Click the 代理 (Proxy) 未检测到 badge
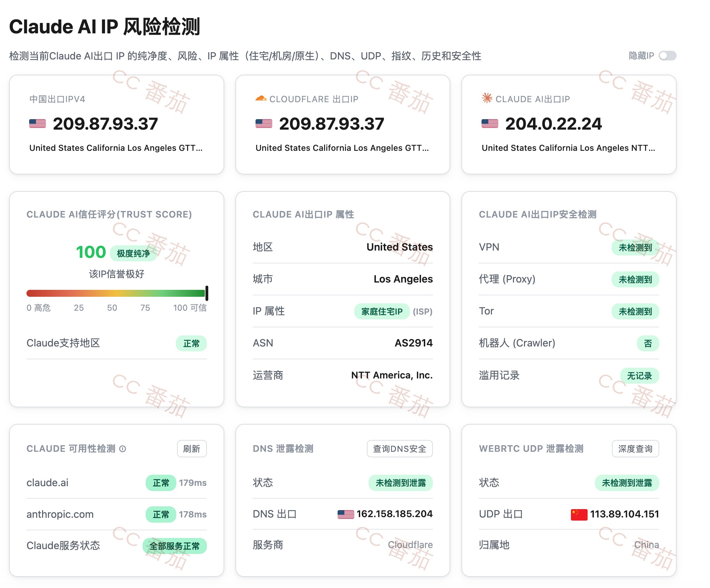 coord(635,279)
